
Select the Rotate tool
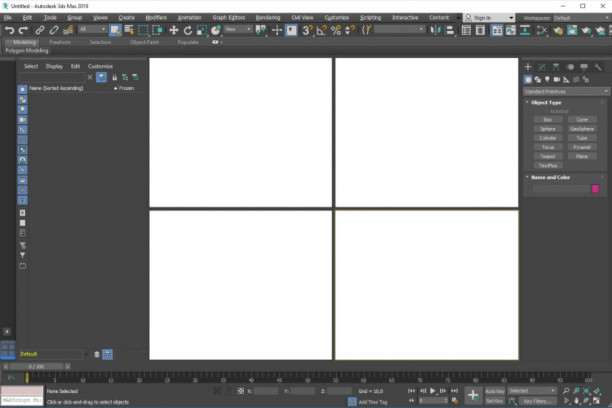click(188, 30)
